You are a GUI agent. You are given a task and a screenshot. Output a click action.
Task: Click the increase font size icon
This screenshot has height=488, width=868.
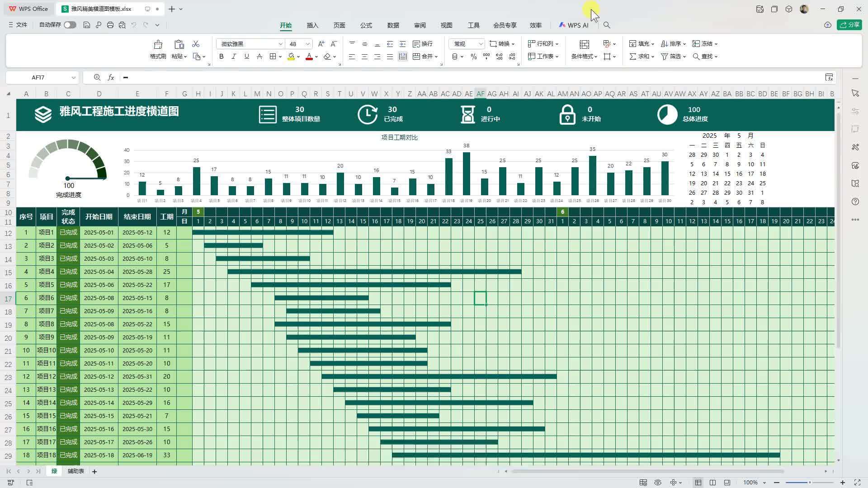coord(321,44)
